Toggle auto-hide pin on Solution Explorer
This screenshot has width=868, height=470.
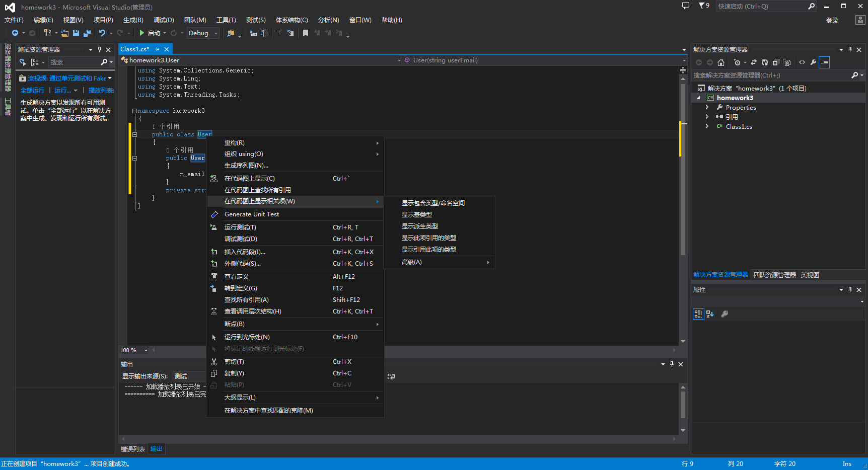click(x=850, y=49)
